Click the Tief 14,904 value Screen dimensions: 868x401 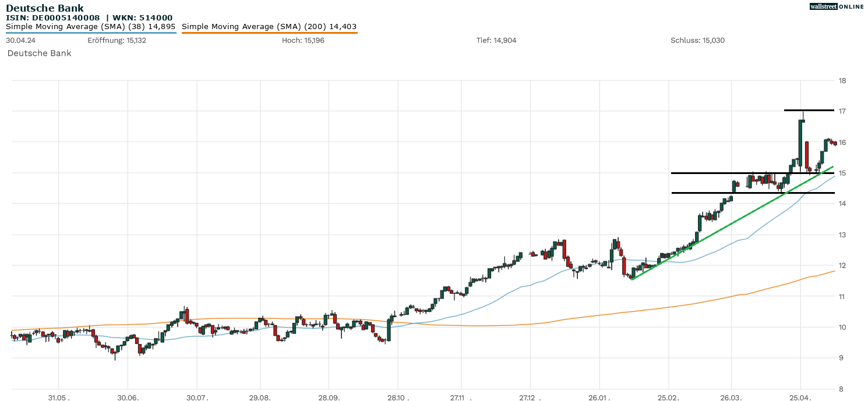(x=496, y=41)
